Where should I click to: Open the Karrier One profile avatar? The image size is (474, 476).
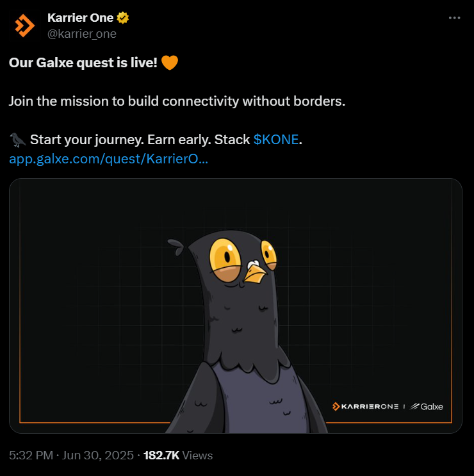pos(24,26)
